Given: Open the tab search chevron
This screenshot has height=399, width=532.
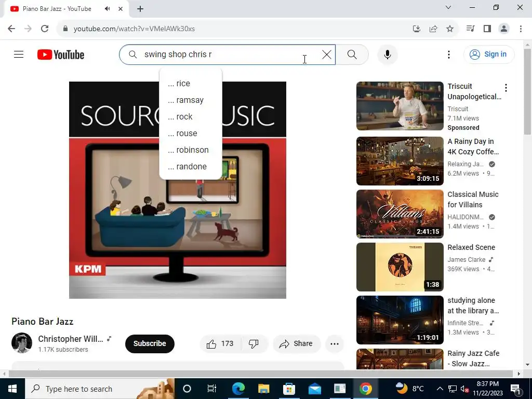Looking at the screenshot, I should pyautogui.click(x=448, y=7).
